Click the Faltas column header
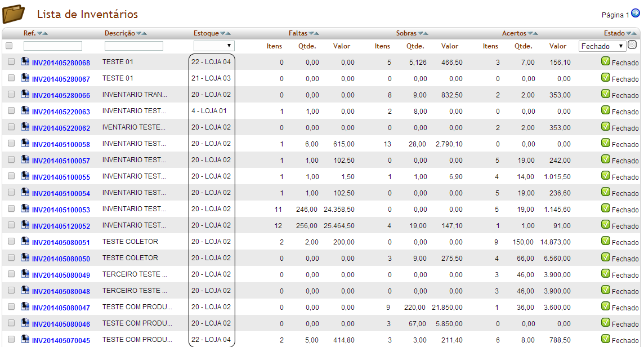The image size is (644, 347). click(298, 33)
